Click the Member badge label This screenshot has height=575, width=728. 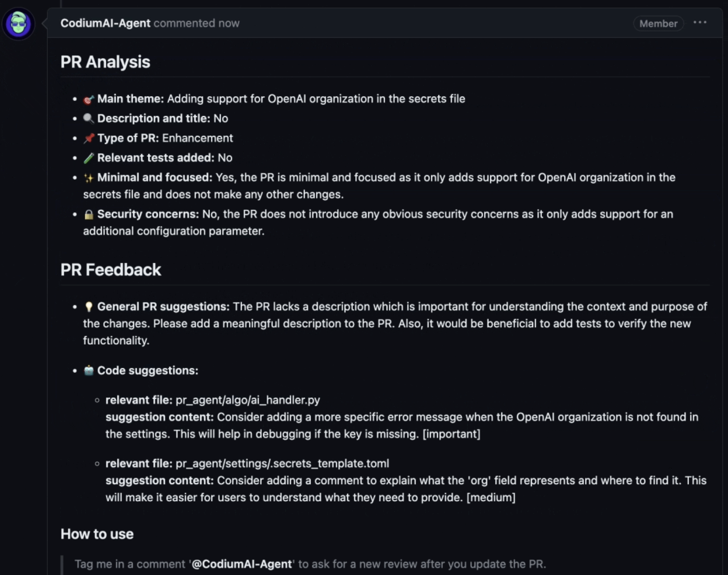pos(658,23)
